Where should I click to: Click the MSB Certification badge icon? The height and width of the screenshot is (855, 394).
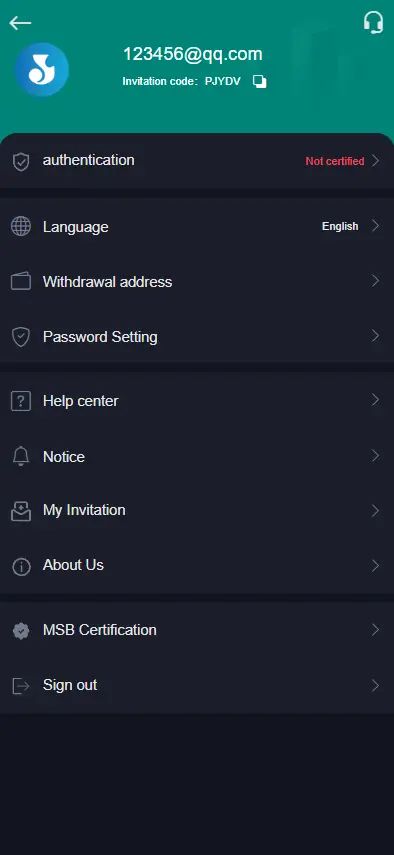(21, 631)
